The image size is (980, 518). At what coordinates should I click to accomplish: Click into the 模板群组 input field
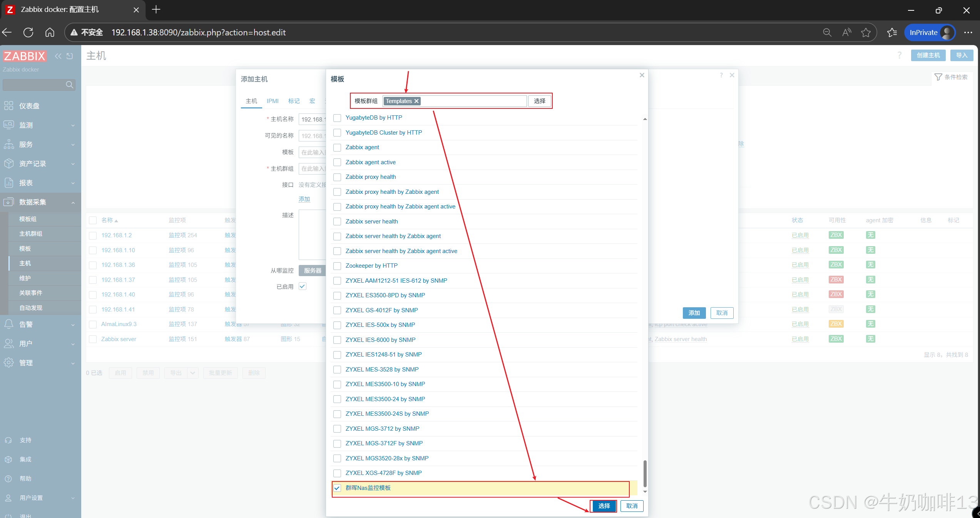click(473, 101)
